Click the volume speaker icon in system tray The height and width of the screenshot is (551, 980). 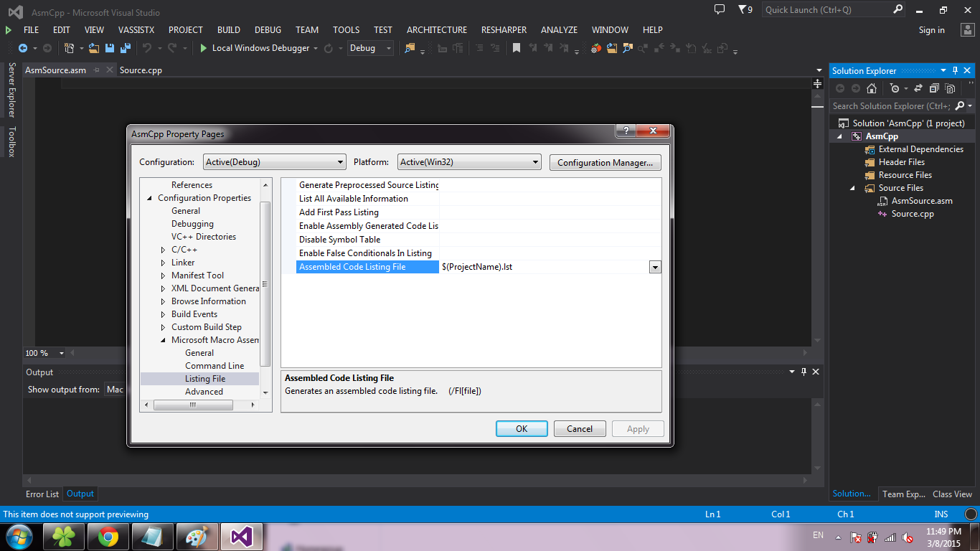(x=908, y=537)
